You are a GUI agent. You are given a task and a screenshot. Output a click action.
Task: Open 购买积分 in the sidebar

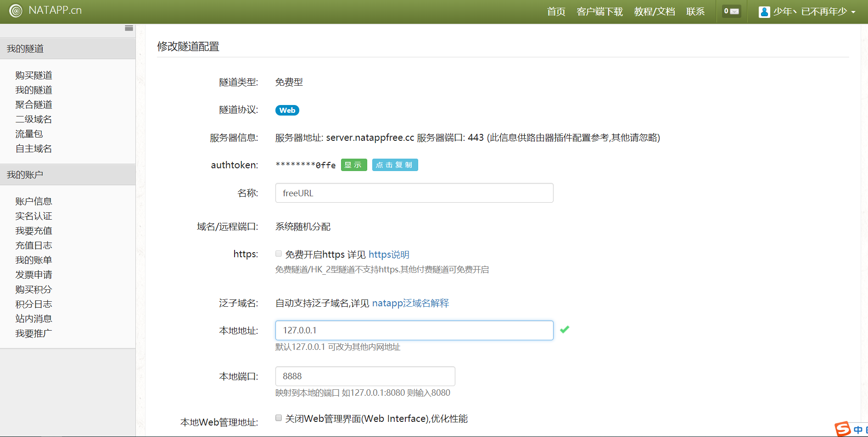pyautogui.click(x=34, y=289)
